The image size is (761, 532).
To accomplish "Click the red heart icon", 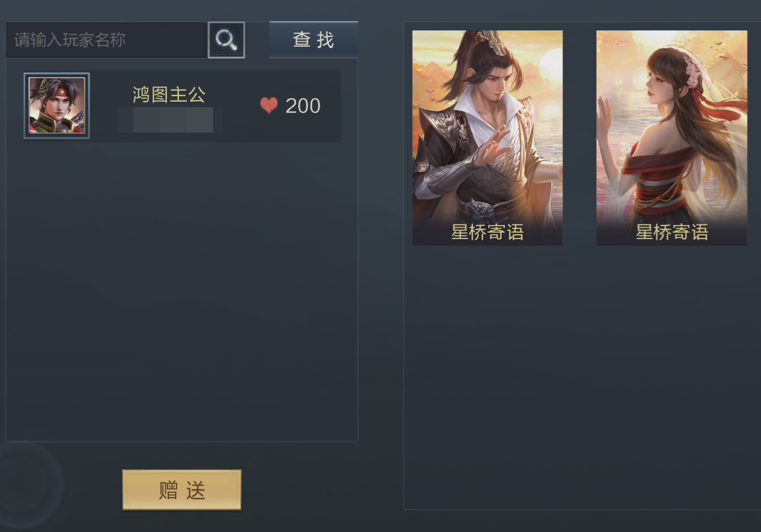I will (269, 105).
